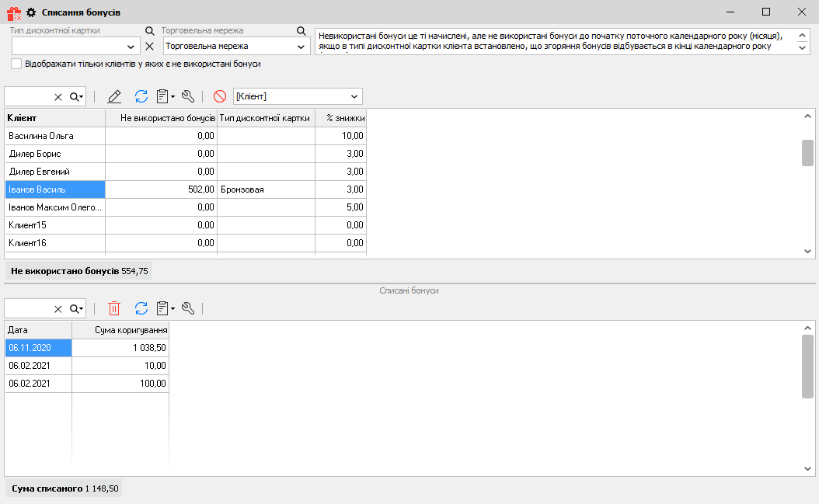819x504 pixels.
Task: Open the Торговельна мережа dropdown
Action: (x=301, y=47)
